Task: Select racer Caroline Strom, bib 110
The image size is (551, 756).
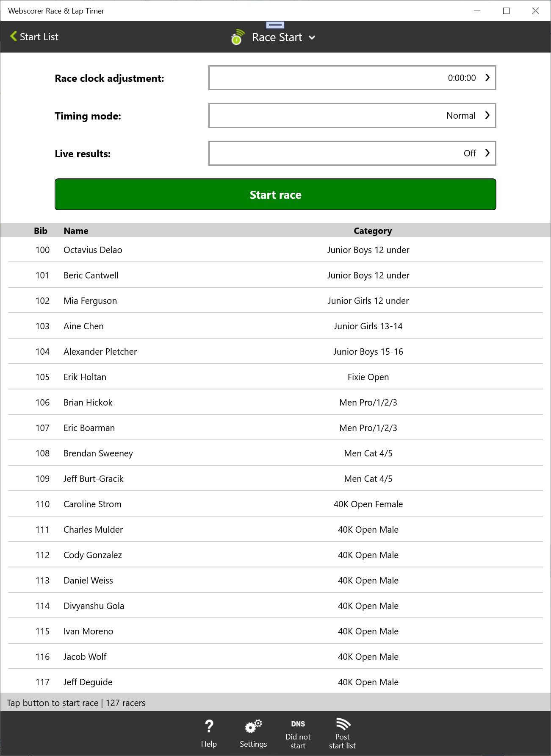Action: click(x=275, y=504)
